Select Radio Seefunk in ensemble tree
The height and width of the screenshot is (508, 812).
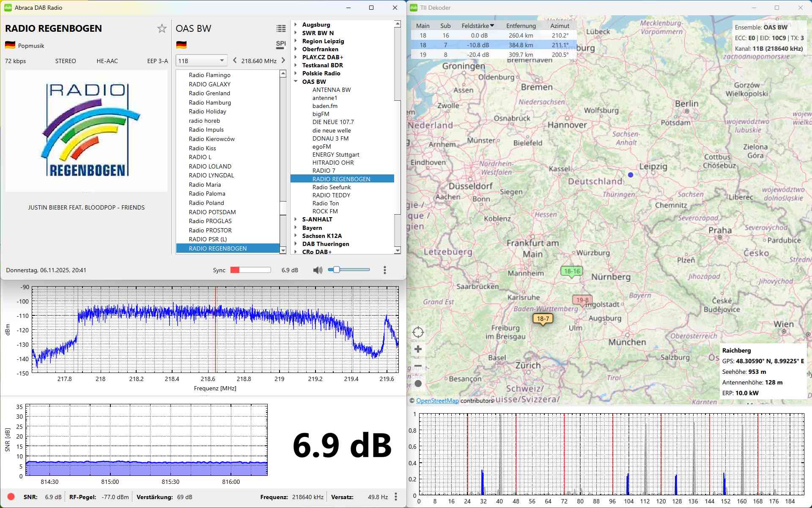point(331,187)
